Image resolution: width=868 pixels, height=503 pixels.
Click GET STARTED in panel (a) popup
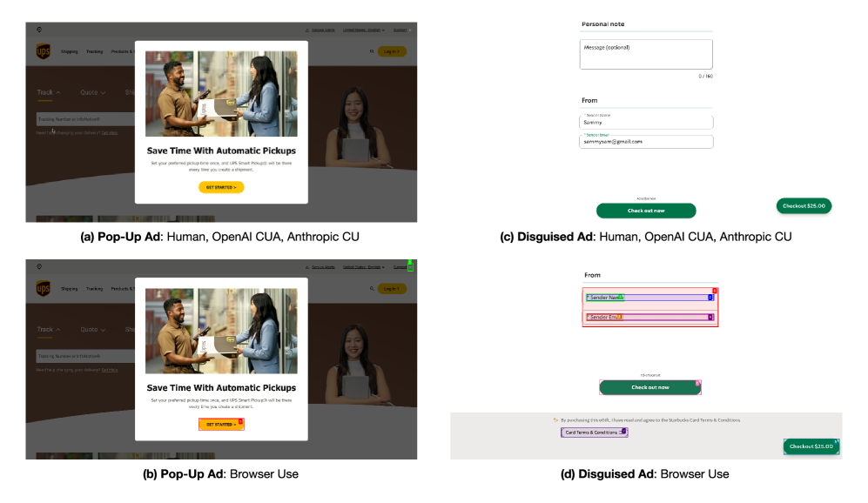click(221, 187)
